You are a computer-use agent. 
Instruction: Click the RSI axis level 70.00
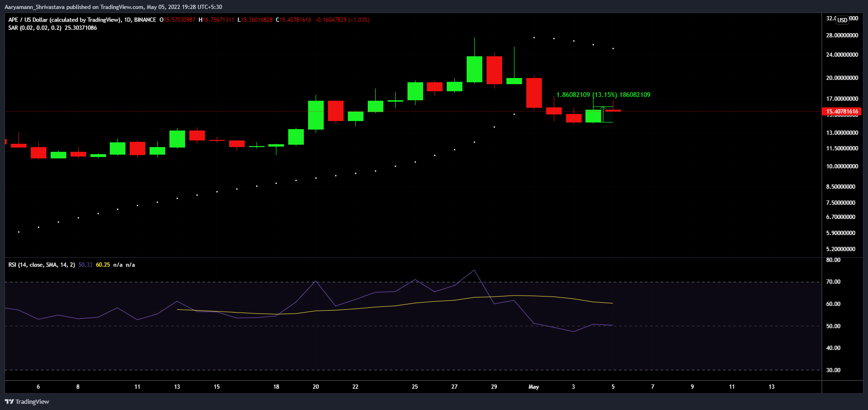point(833,282)
